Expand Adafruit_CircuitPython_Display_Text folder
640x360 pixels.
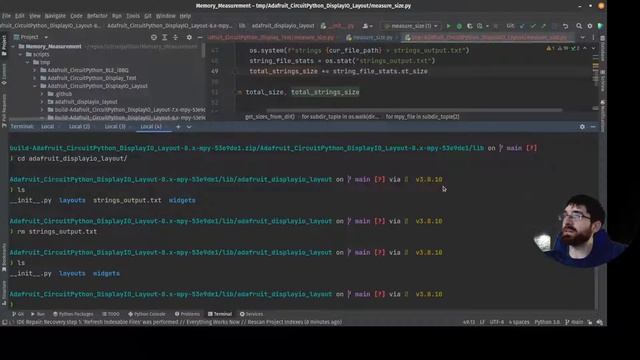tap(35, 78)
